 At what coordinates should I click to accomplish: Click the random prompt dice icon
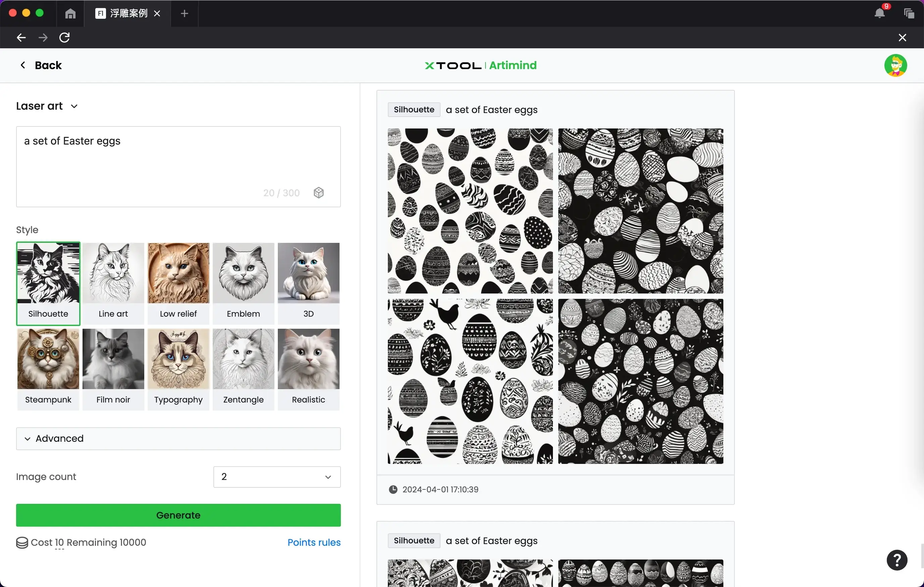[318, 193]
